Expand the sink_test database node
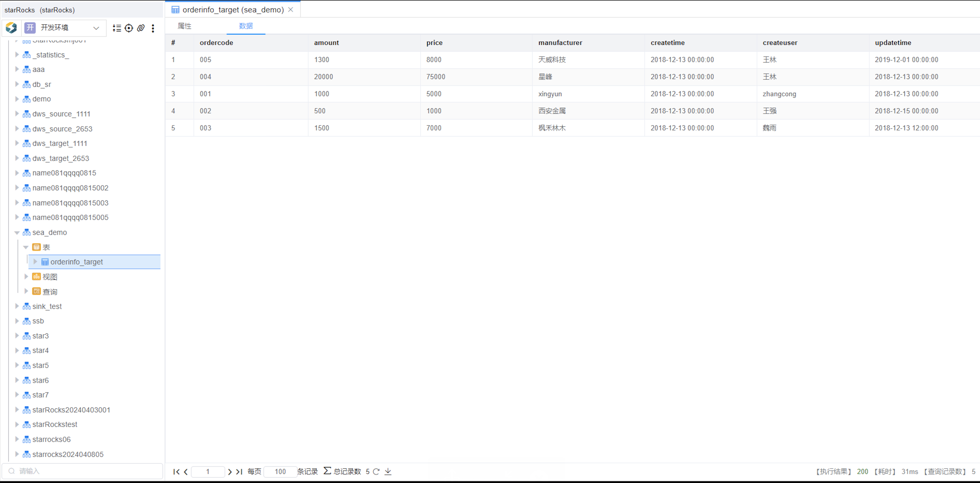980x483 pixels. [17, 306]
